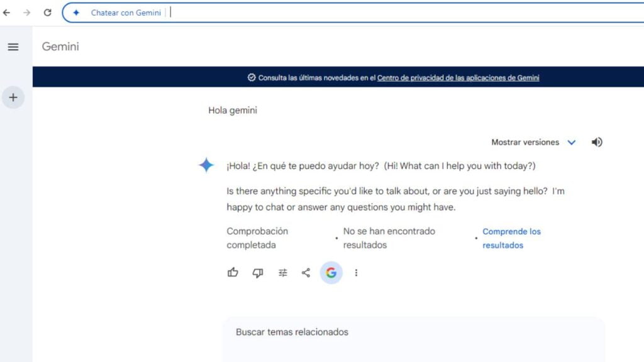
Task: Start a new chat with the plus button
Action: (13, 97)
